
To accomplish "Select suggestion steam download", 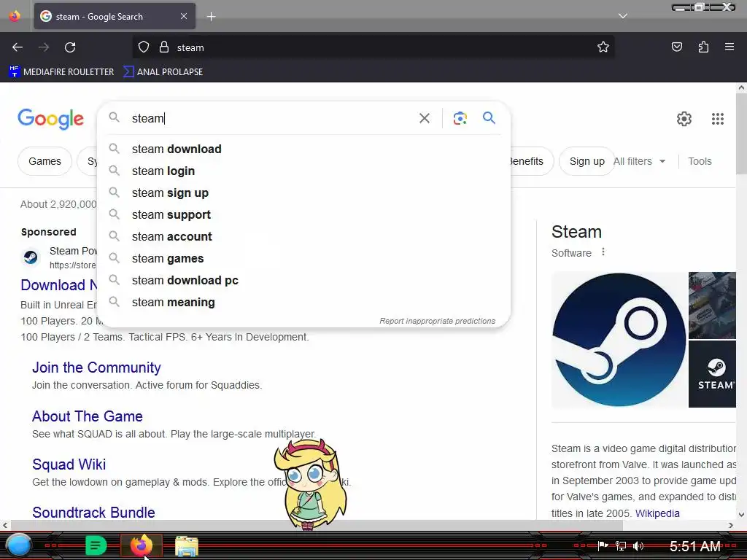I will pyautogui.click(x=304, y=149).
